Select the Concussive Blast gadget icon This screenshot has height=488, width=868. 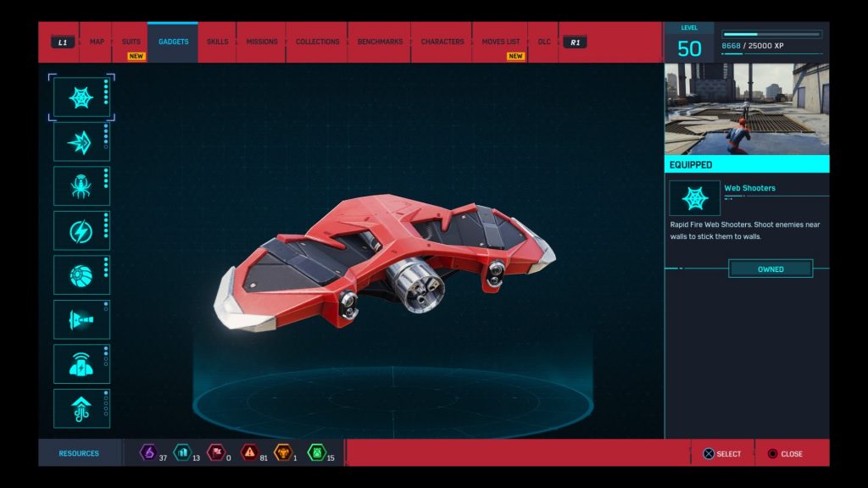point(81,364)
